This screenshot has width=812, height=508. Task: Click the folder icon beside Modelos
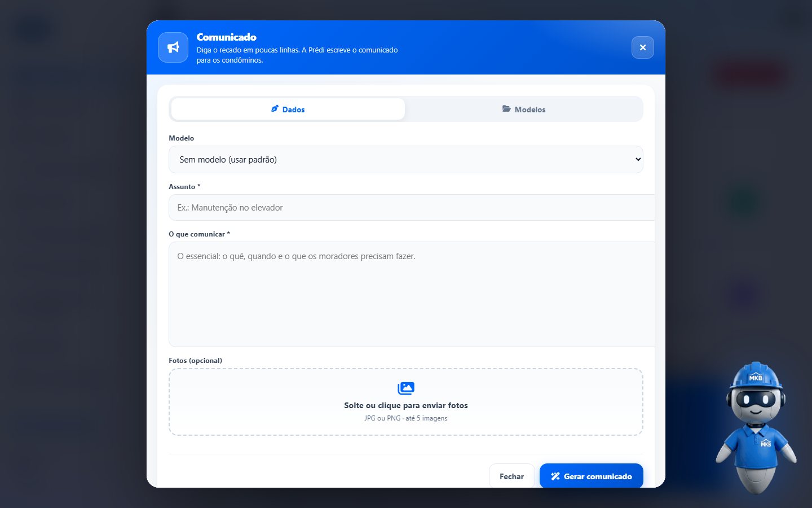506,109
